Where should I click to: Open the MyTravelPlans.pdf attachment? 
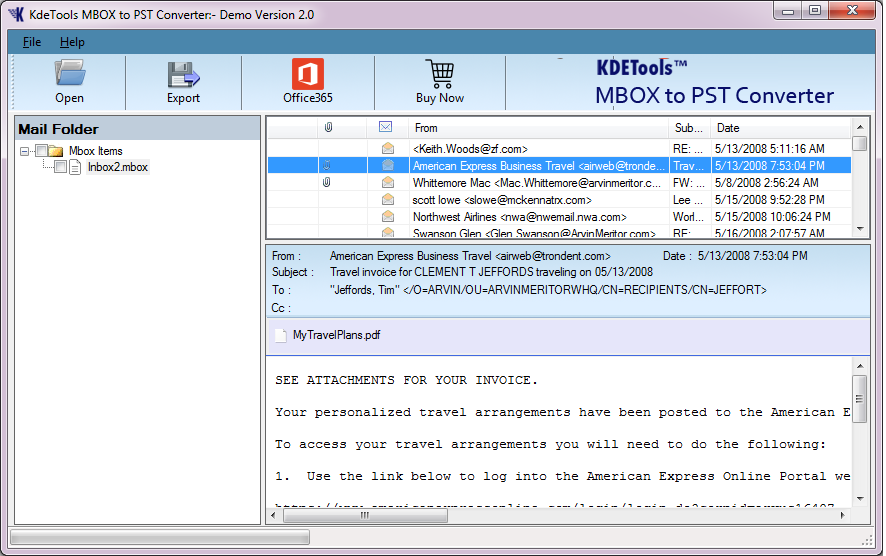click(336, 335)
